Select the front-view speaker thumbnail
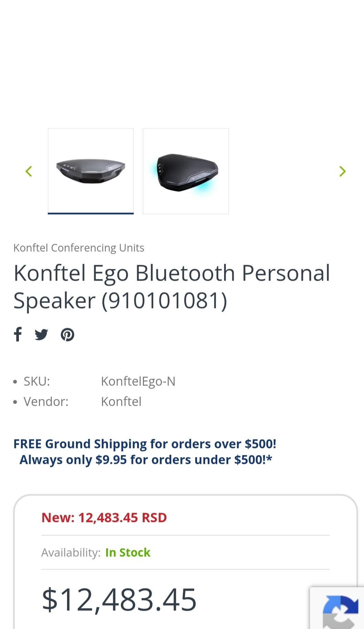The image size is (364, 629). click(91, 171)
